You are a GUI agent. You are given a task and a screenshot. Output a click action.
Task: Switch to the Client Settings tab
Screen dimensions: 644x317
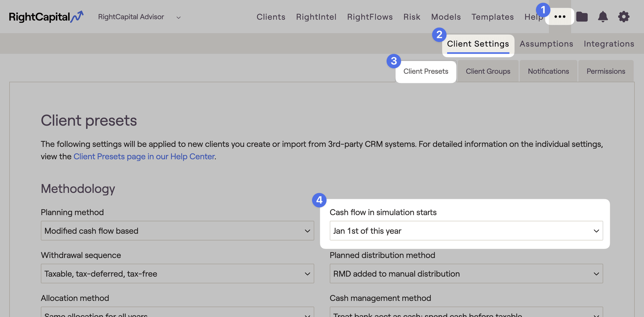tap(478, 44)
